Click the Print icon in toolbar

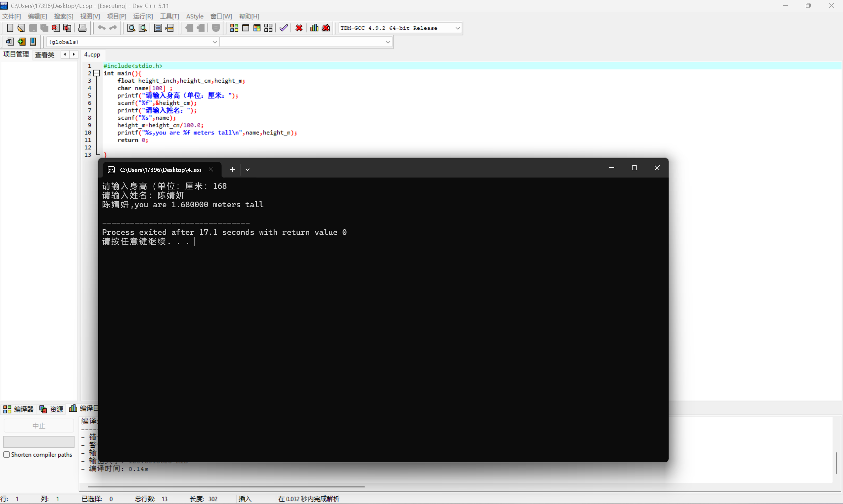point(82,28)
